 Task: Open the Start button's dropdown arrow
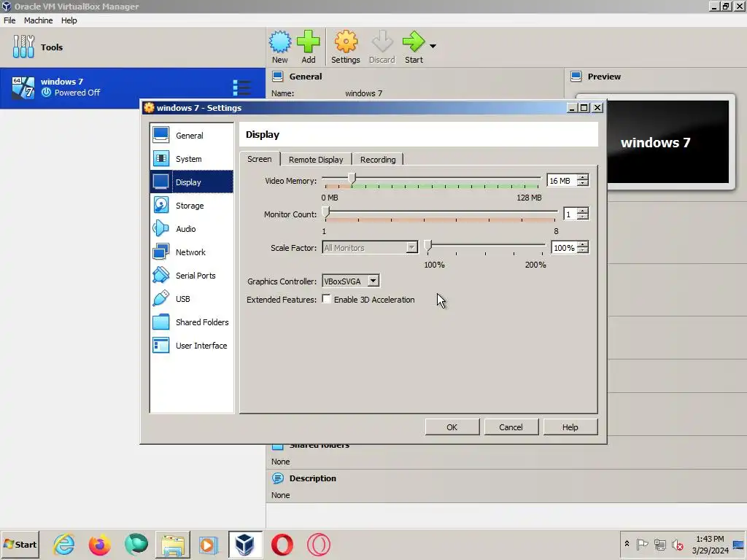433,46
